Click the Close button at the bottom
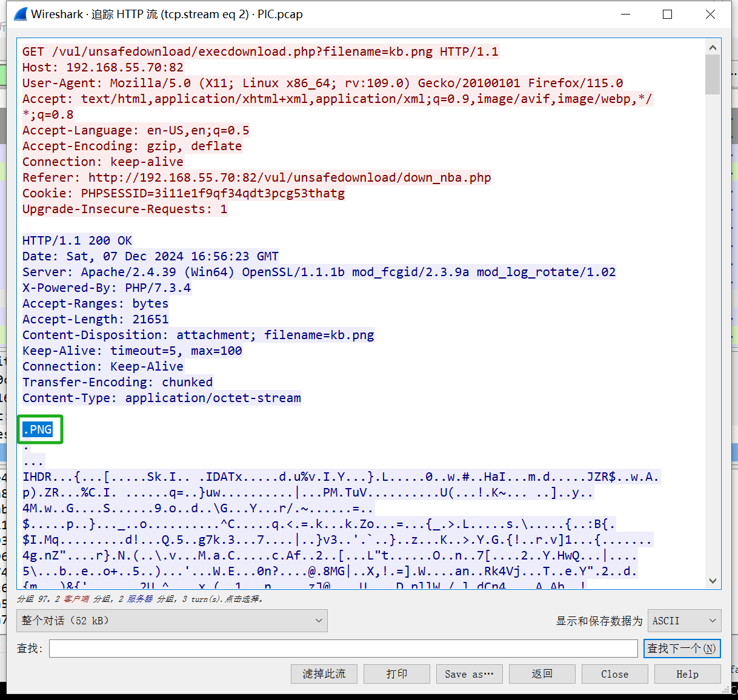Viewport: 738px width, 700px height. [614, 674]
